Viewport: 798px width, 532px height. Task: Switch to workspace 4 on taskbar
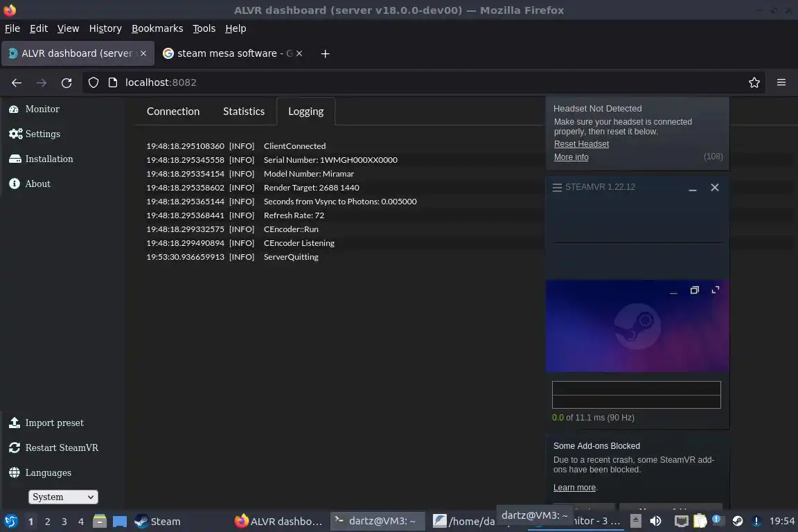81,522
